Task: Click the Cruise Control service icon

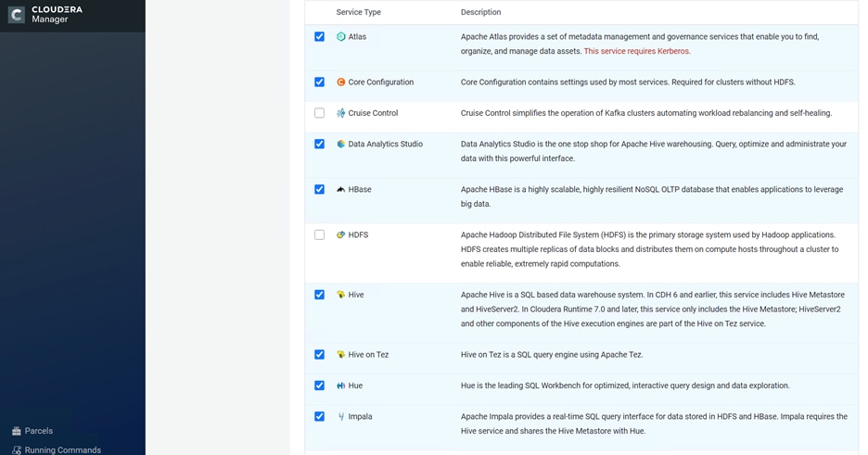Action: (x=341, y=113)
